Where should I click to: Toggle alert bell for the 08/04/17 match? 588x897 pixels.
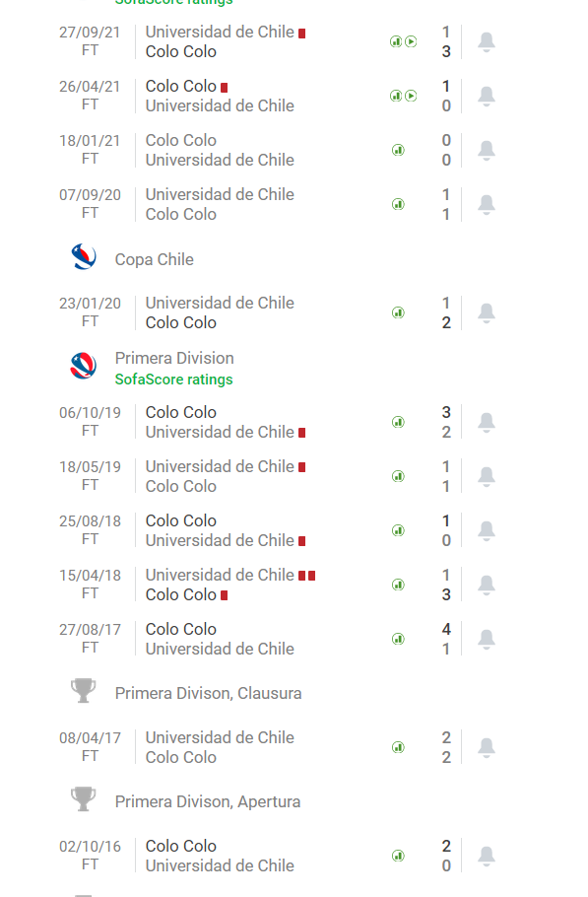[485, 746]
